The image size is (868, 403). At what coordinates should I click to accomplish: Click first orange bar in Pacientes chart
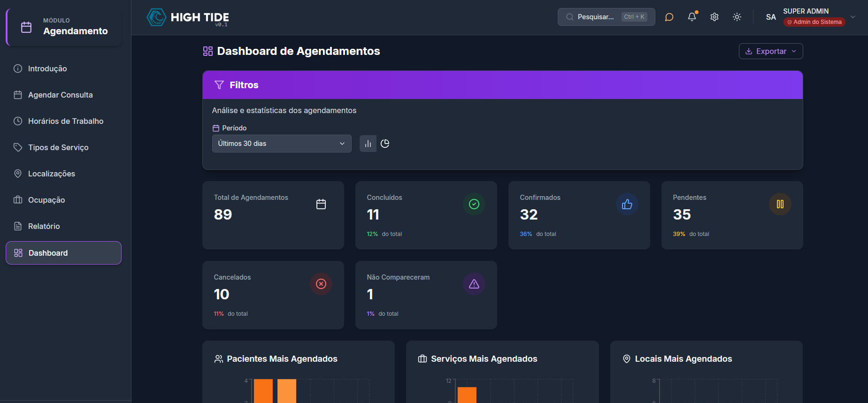click(x=263, y=391)
